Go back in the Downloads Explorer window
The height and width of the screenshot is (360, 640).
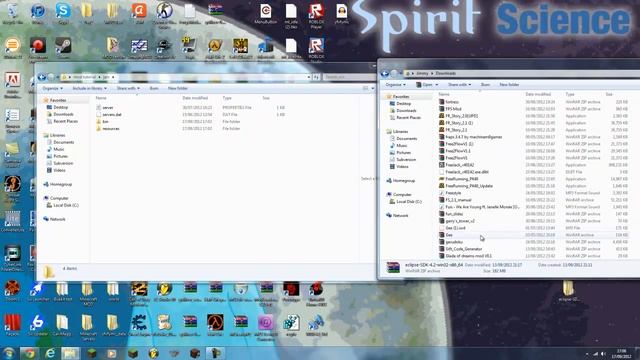384,73
